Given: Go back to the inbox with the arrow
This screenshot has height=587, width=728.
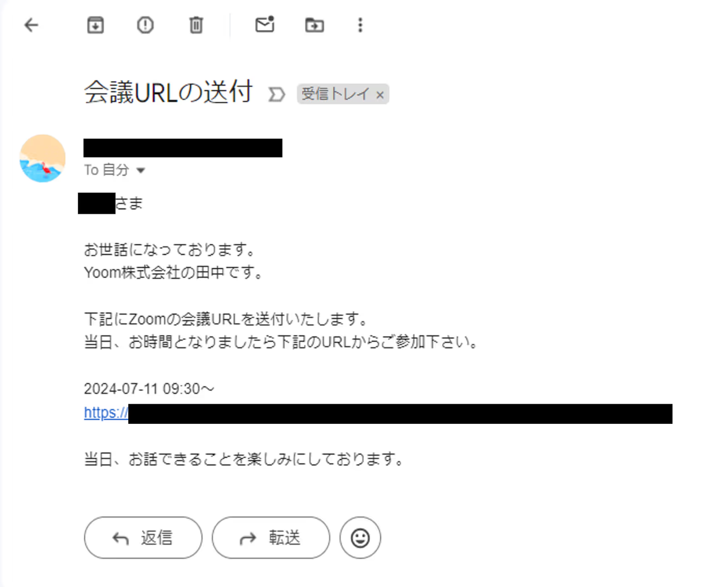Looking at the screenshot, I should (31, 25).
